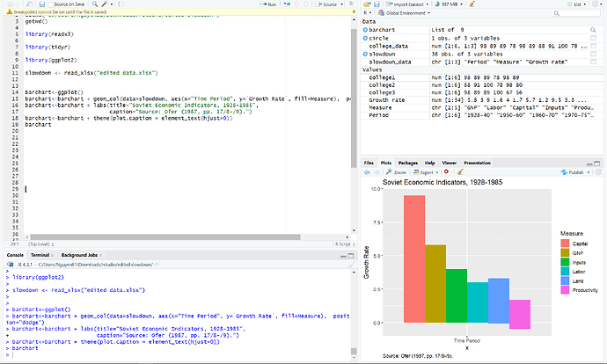This screenshot has width=607, height=364.
Task: Click the editor vertical scrollbar
Action: [x=354, y=98]
